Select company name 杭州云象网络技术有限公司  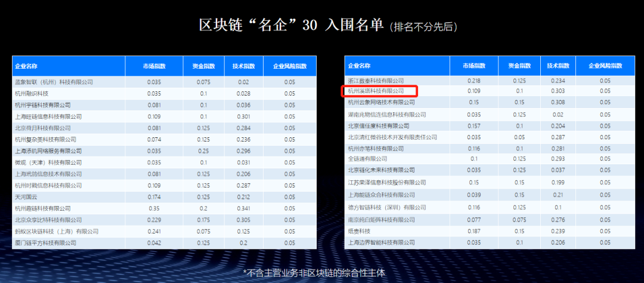click(382, 102)
